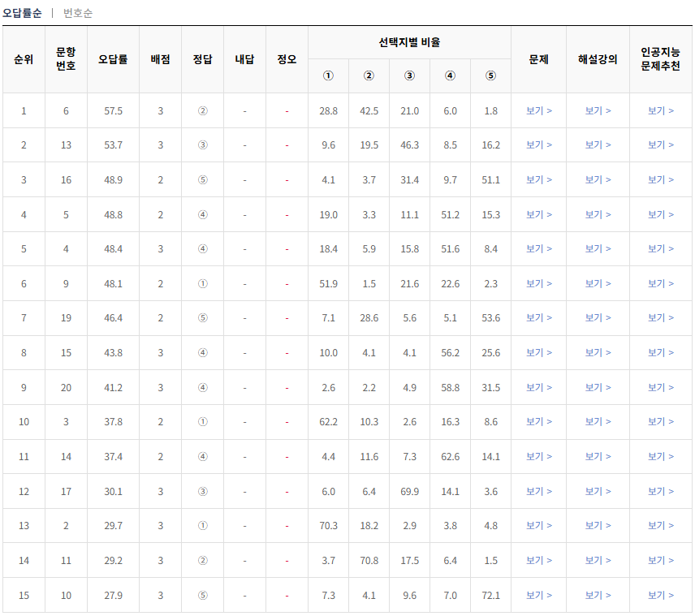Open 인공지능 문제추천 for question 3
The height and width of the screenshot is (616, 695).
click(660, 421)
